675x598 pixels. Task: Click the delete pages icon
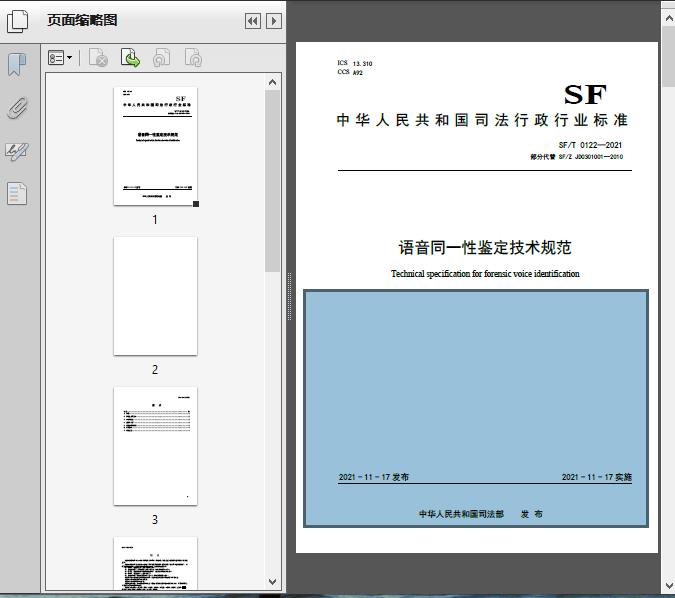98,58
